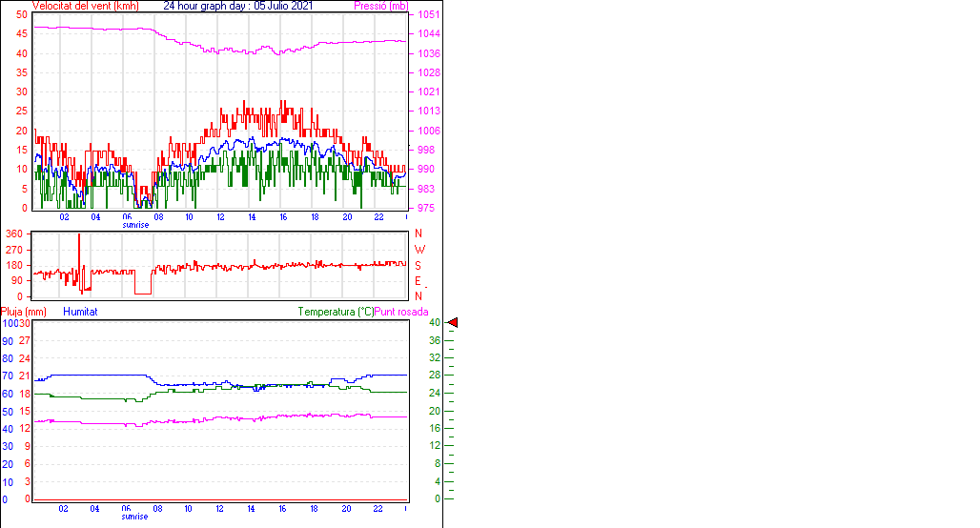Click the '24 hour graph day' title
Screen dimensions: 980x528
[x=207, y=6]
